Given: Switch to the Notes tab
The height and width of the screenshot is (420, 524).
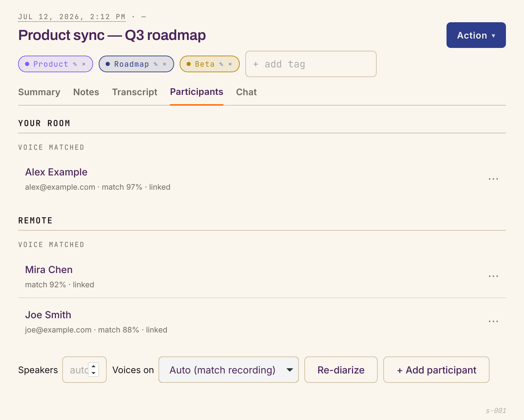Looking at the screenshot, I should 86,92.
